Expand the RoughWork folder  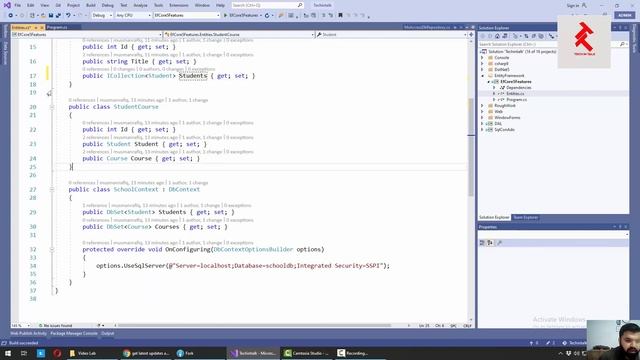click(x=482, y=106)
